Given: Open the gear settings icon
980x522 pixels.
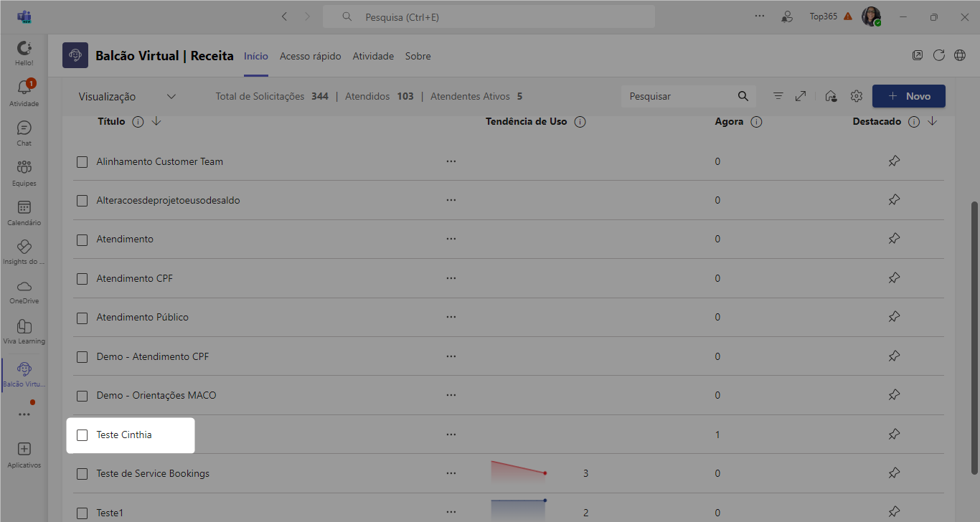Looking at the screenshot, I should point(856,96).
